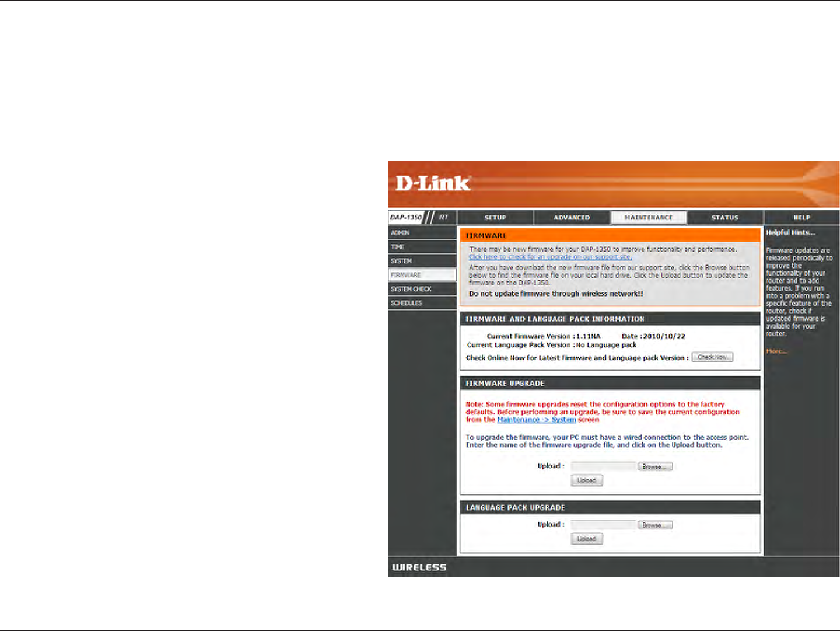Open the HELP tab
840x631 pixels.
click(802, 218)
